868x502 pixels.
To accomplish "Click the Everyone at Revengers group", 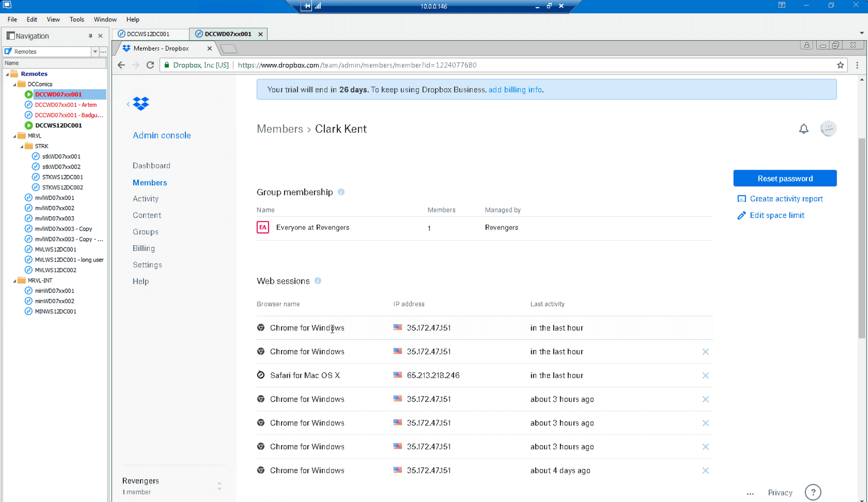I will [x=312, y=228].
